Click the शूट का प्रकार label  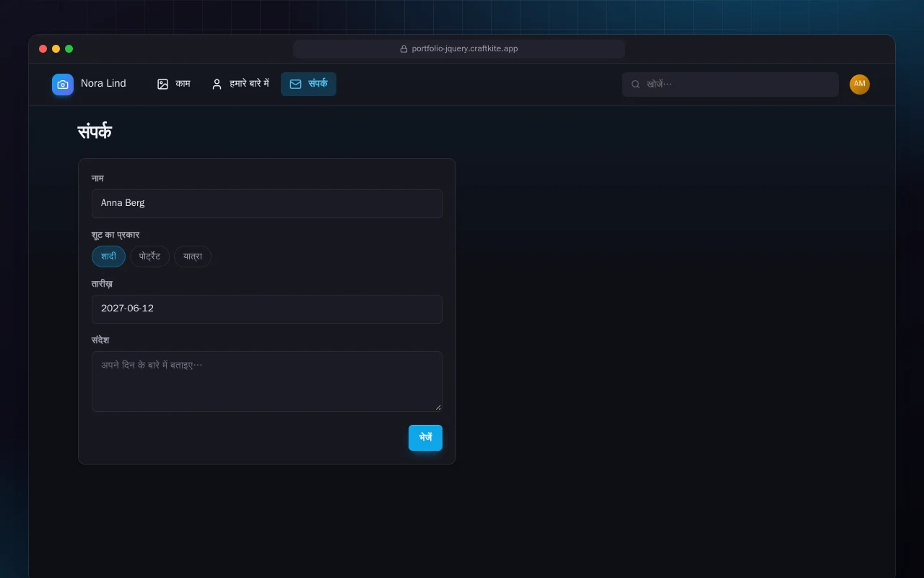(115, 235)
